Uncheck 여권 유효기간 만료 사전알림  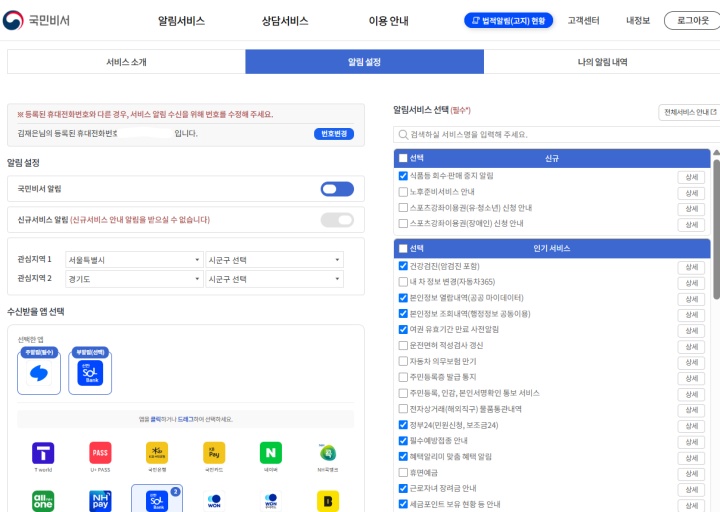tap(403, 329)
